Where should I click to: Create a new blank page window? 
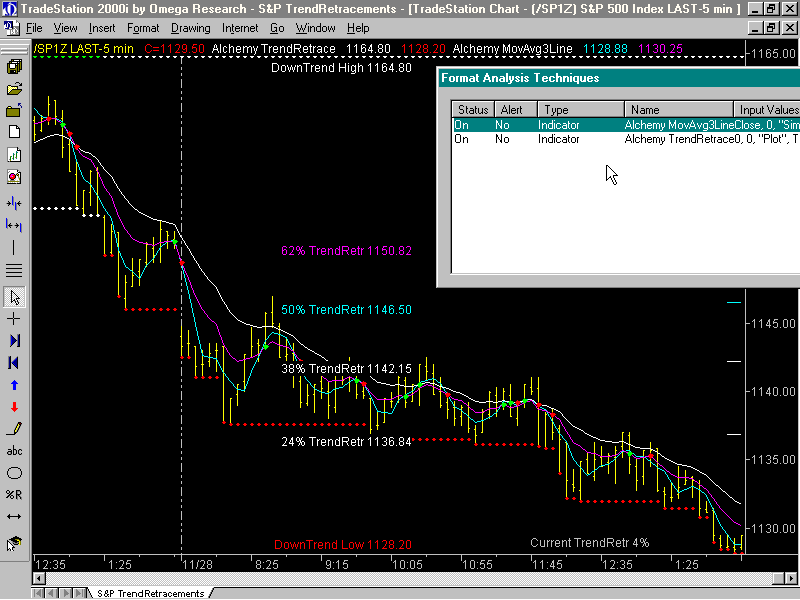14,132
